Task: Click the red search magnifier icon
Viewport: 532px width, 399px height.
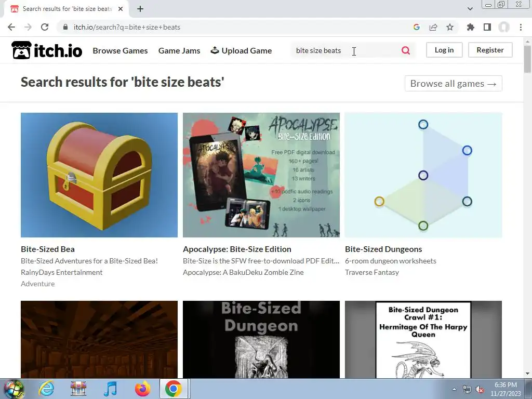Action: coord(405,50)
